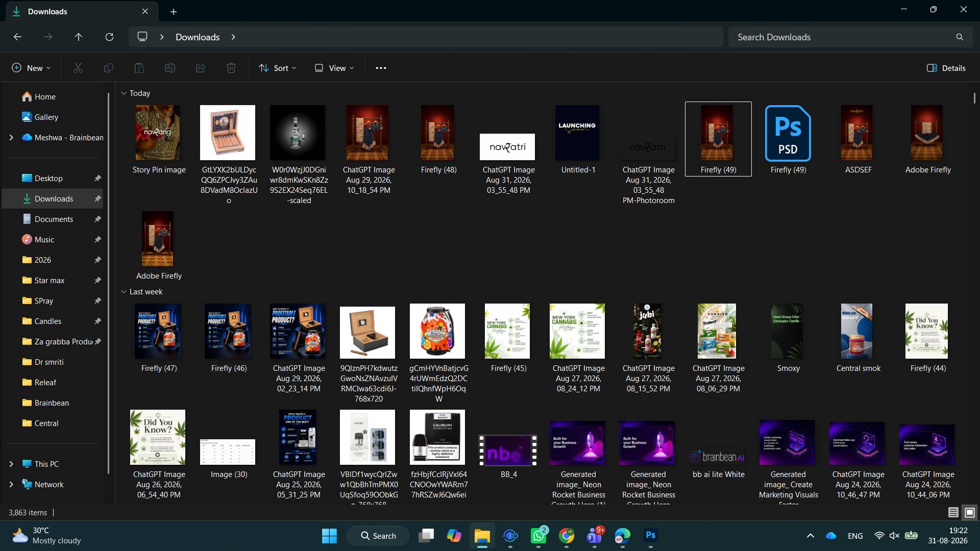Refresh the Downloads folder view

click(x=109, y=37)
